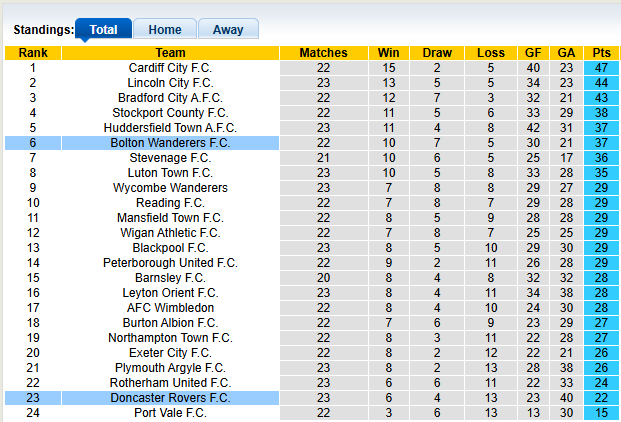Open Port Vale F.C. team page
This screenshot has width=621, height=422.
(x=170, y=413)
